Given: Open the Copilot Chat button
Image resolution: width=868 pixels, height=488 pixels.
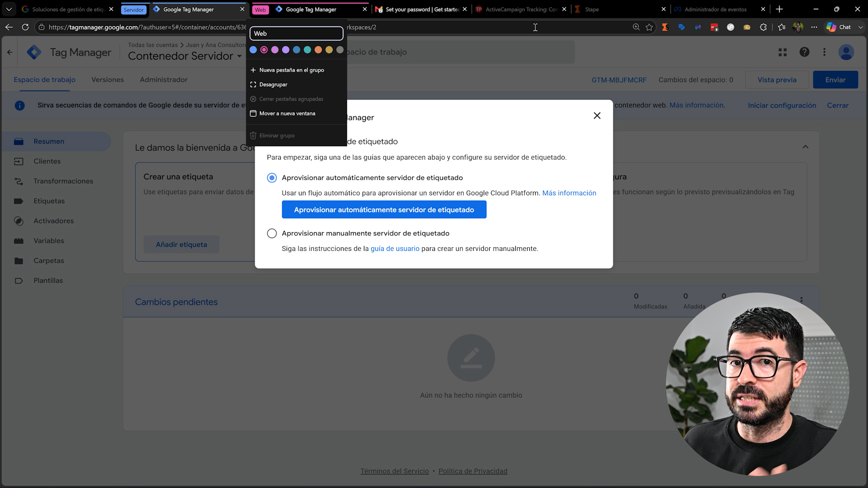Looking at the screenshot, I should [x=839, y=27].
